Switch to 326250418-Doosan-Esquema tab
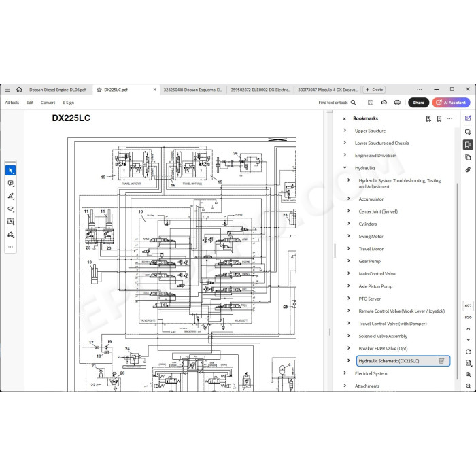The height and width of the screenshot is (476, 476). (x=193, y=90)
